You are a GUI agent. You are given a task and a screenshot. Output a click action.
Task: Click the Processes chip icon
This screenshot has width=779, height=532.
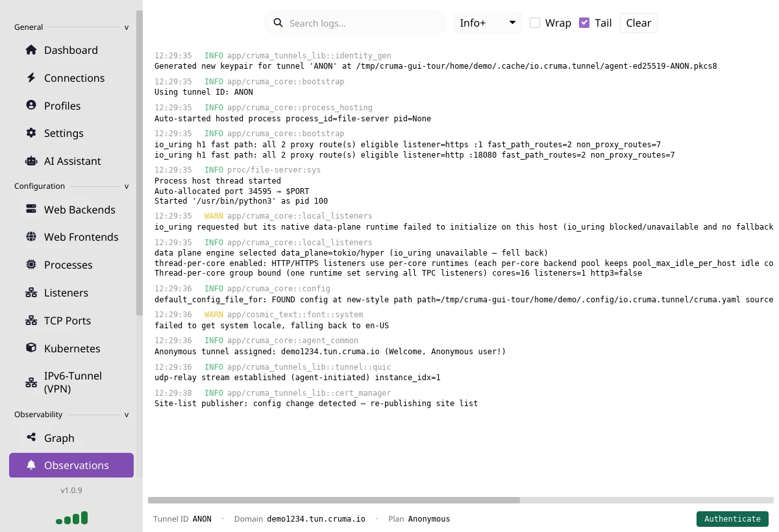[x=31, y=265]
